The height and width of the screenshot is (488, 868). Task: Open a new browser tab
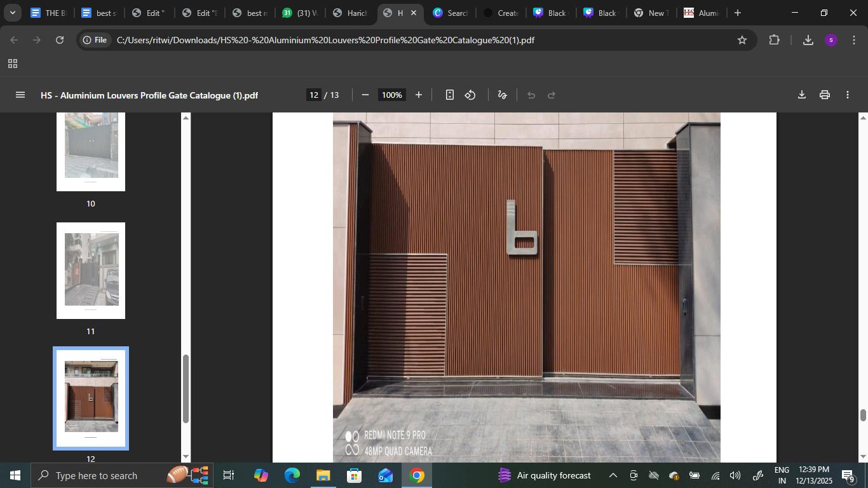(x=737, y=13)
